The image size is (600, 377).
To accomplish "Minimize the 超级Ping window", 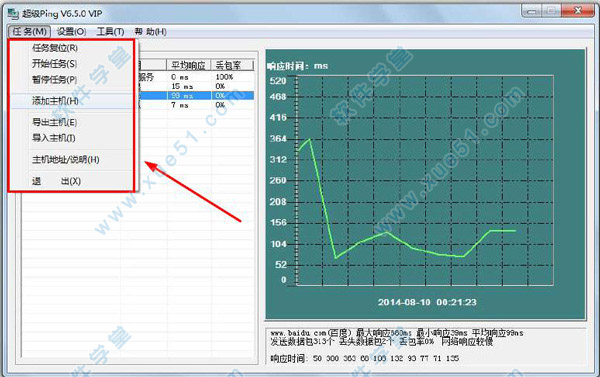I will click(532, 11).
